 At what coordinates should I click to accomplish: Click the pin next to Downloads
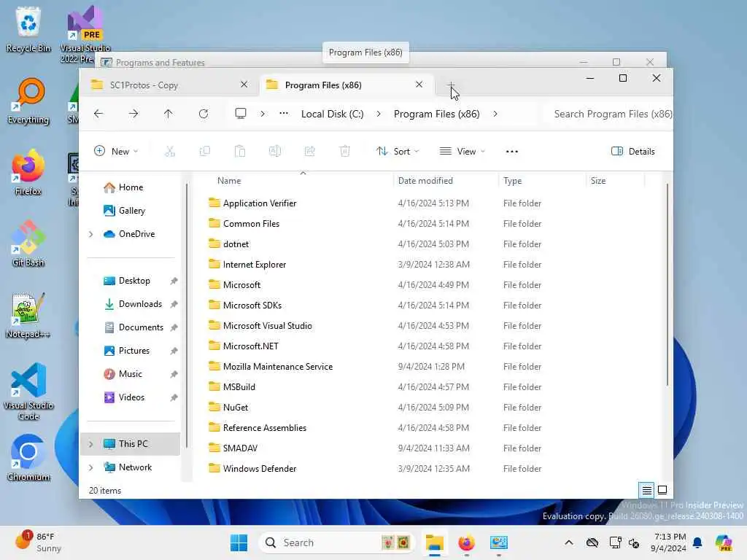[174, 304]
